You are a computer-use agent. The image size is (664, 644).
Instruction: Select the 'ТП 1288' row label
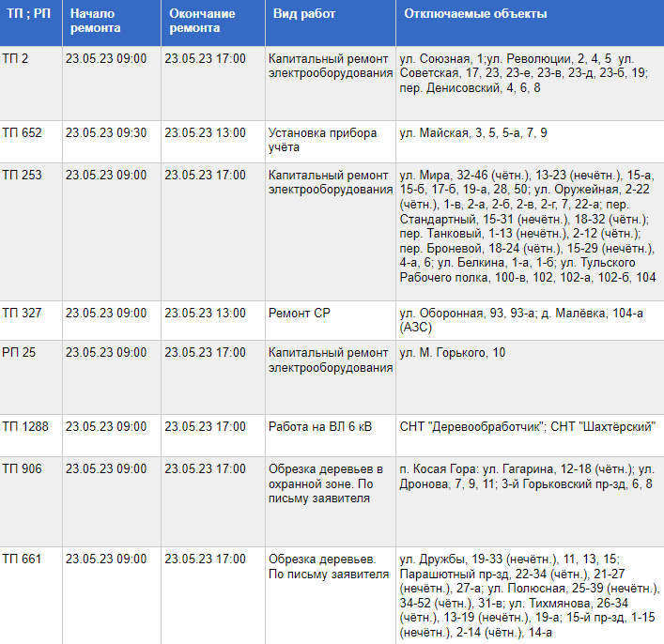(26, 426)
